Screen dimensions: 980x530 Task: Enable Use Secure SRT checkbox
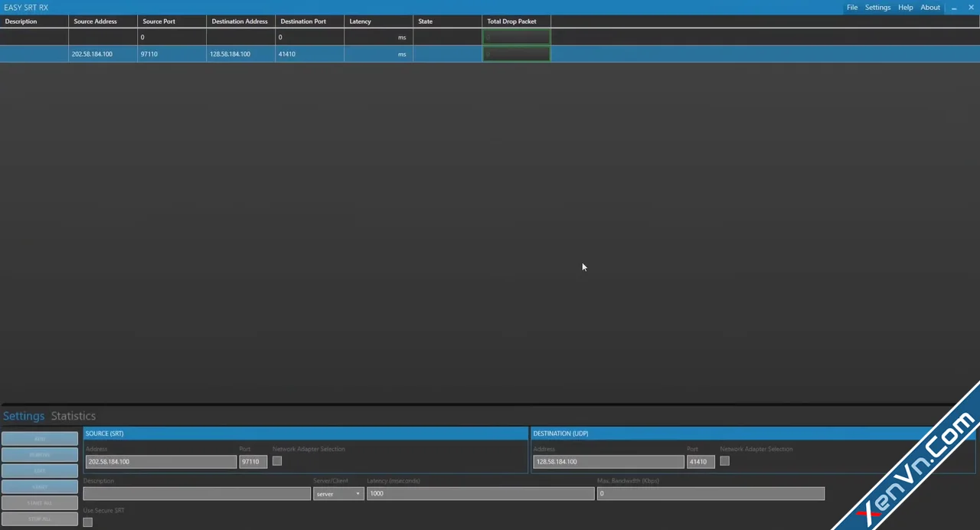point(87,522)
